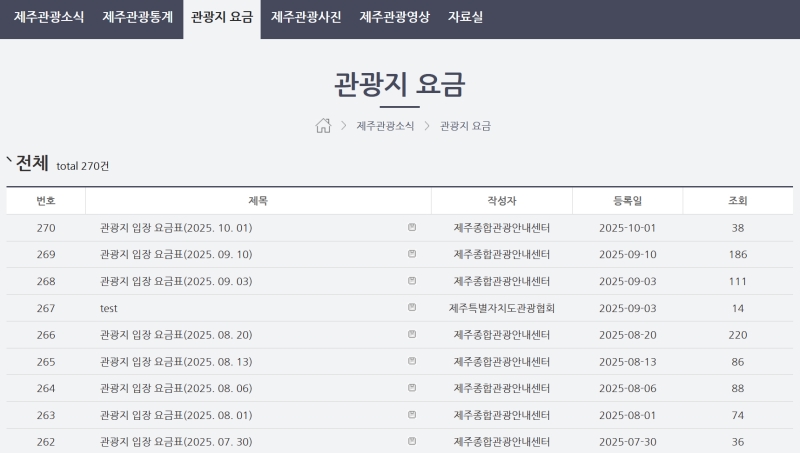The image size is (800, 453).
Task: Click the date 2025-08-01
Action: 628,415
